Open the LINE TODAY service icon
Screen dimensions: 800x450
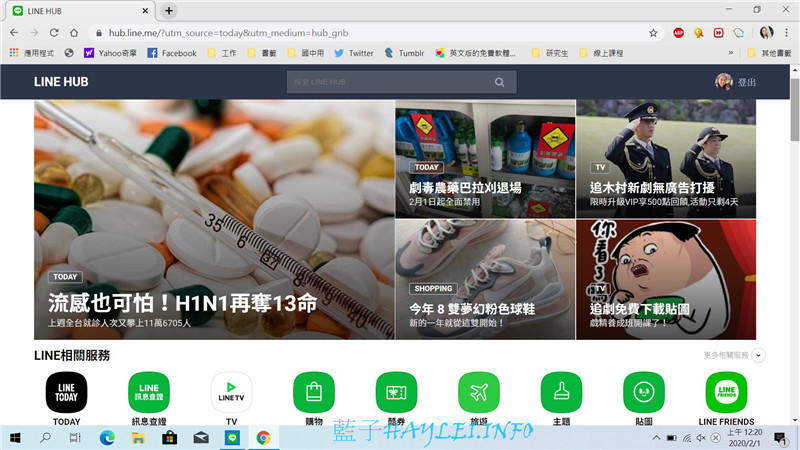66,392
